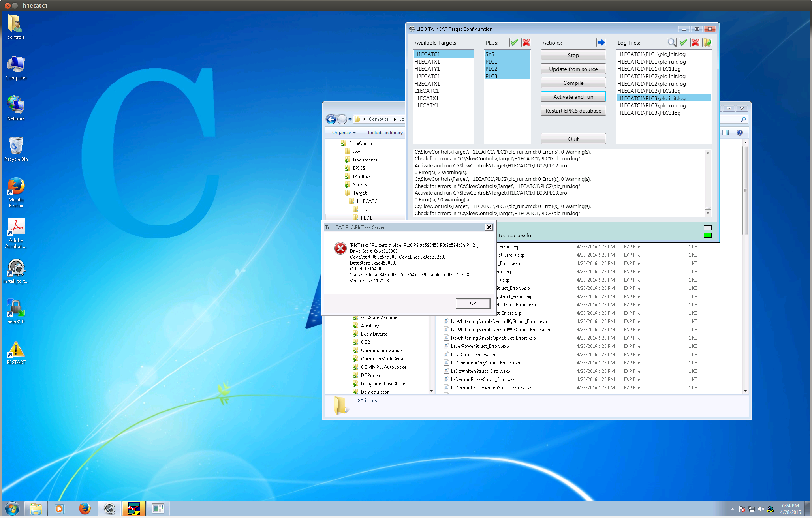The image size is (812, 518).
Task: Click the Compile button
Action: (x=573, y=83)
